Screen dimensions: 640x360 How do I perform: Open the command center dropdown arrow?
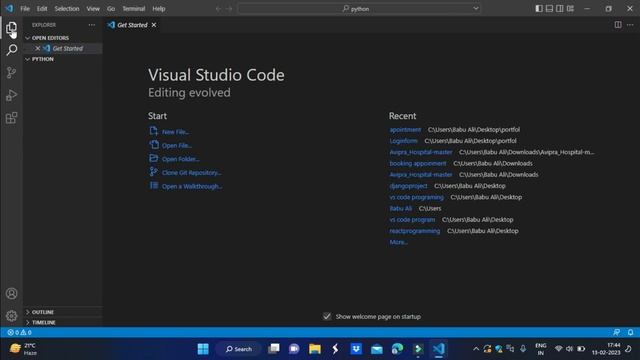pos(476,9)
